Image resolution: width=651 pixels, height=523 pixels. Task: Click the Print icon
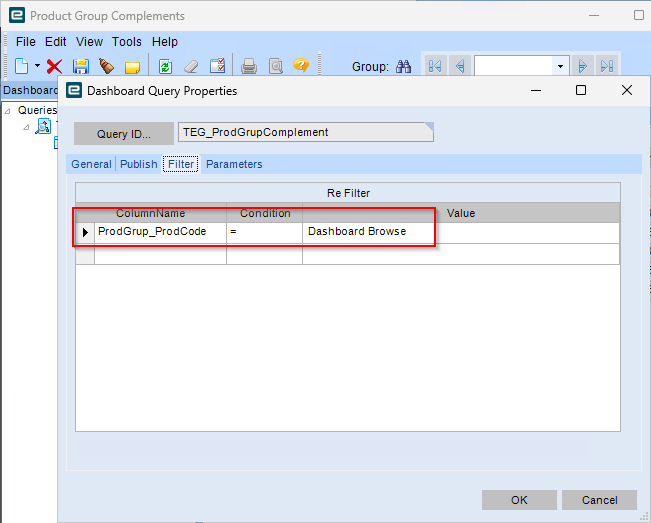pos(249,66)
